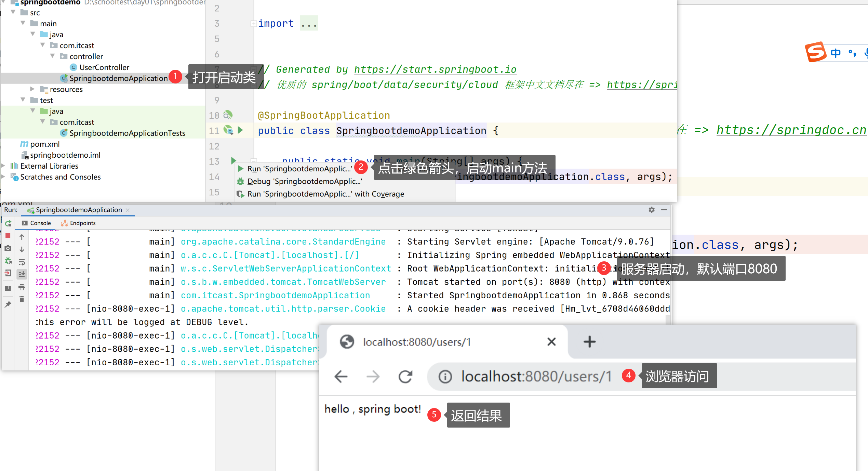Toggle Chinese input mode 中 indicator
Image resolution: width=868 pixels, height=471 pixels.
tap(836, 53)
